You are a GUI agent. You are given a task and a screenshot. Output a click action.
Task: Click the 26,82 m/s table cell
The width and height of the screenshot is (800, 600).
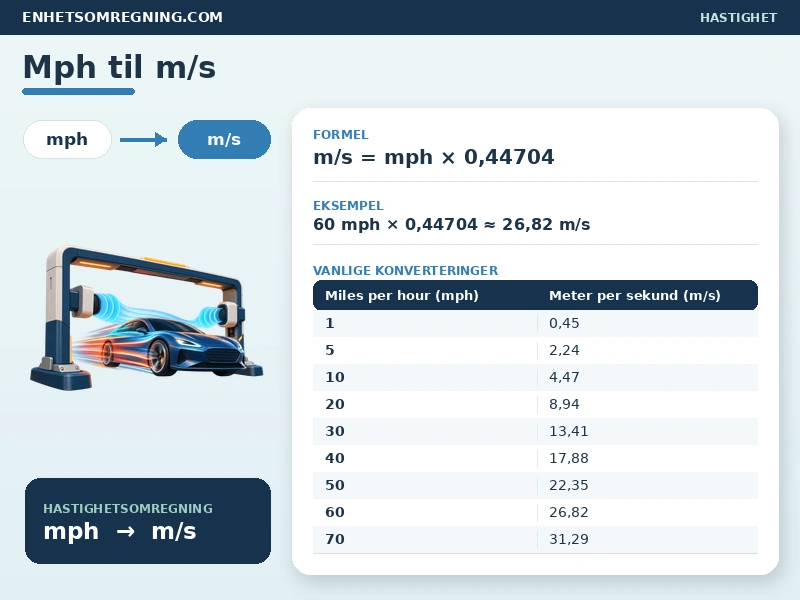coord(648,513)
